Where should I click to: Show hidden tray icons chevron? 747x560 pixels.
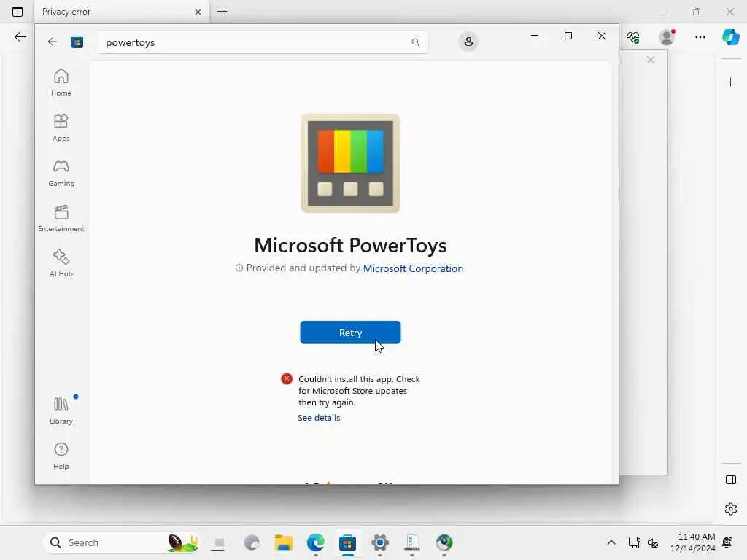[x=611, y=542]
